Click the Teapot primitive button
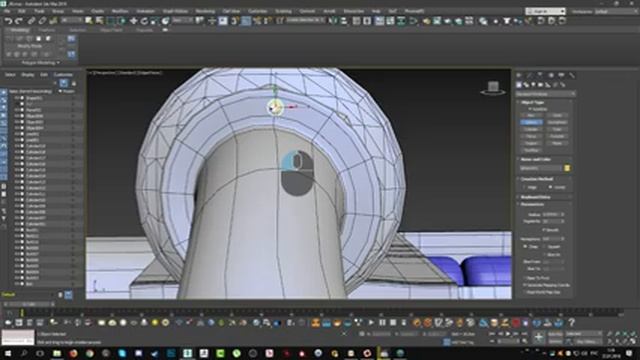The image size is (640, 360). tap(531, 143)
